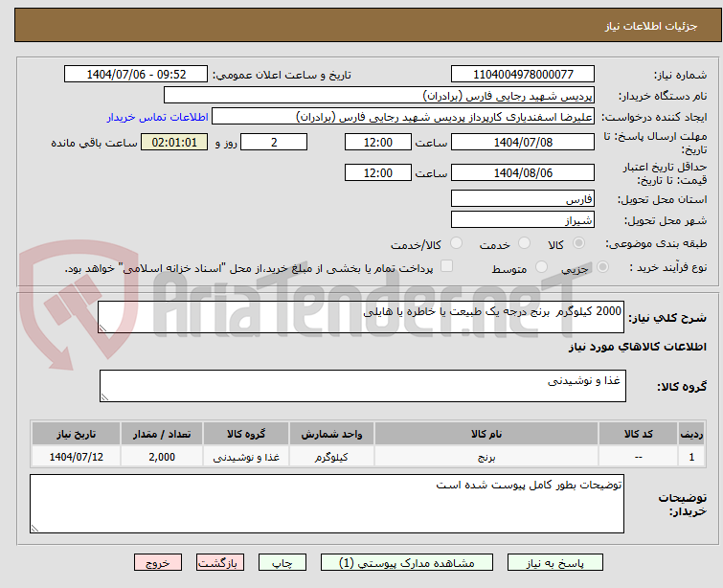Toggle اسناد خزانه اسلامی payment checkbox
Viewport: 723px width, 588px height.
tap(447, 266)
